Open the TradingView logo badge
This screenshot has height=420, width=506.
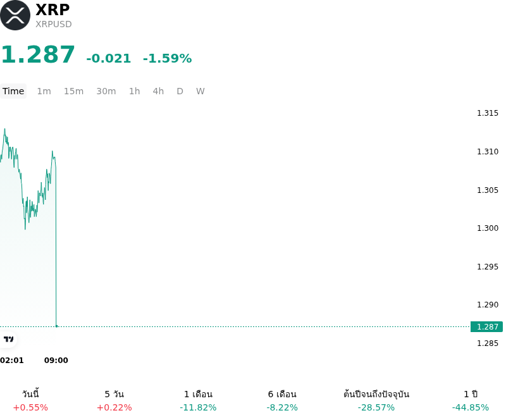click(8, 339)
